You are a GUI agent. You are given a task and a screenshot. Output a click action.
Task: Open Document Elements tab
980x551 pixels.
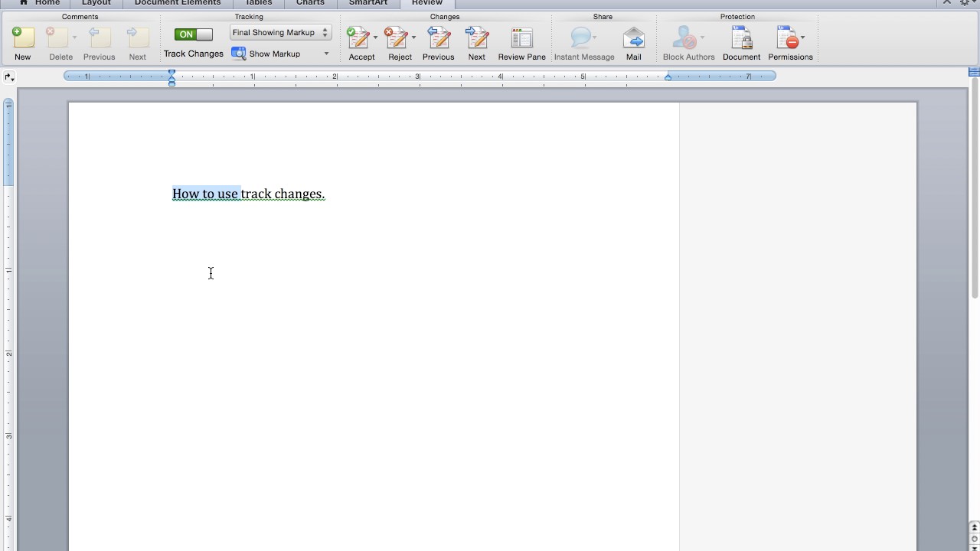(178, 3)
